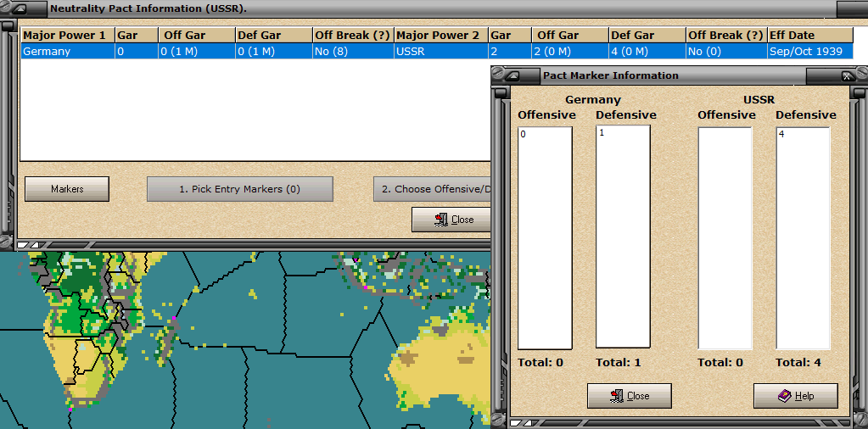Click the USSR cell under Major Power 2

coord(441,52)
